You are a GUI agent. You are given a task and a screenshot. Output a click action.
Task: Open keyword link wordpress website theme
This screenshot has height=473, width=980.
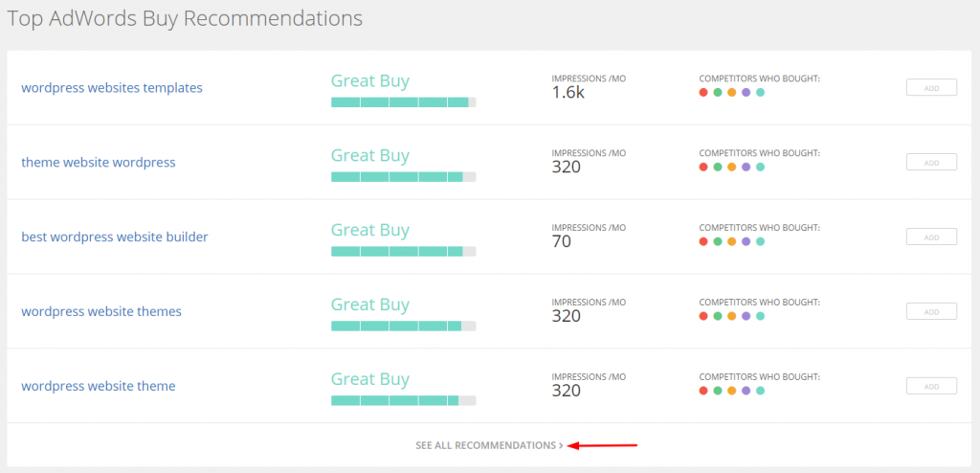pyautogui.click(x=99, y=386)
